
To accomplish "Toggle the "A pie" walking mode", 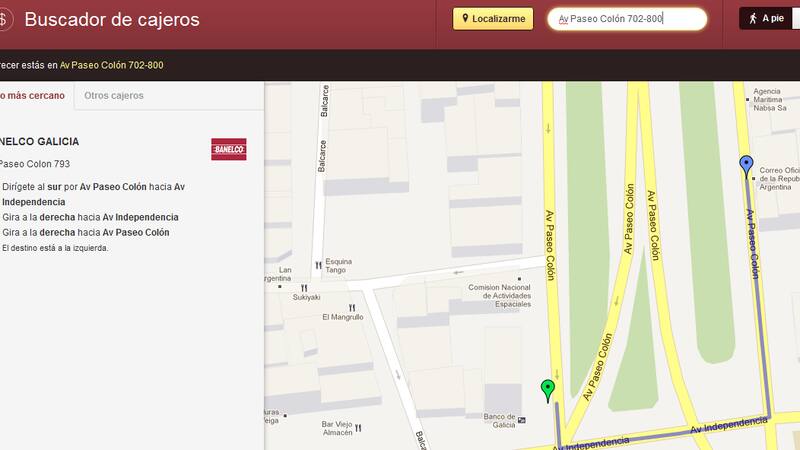I will click(x=766, y=19).
